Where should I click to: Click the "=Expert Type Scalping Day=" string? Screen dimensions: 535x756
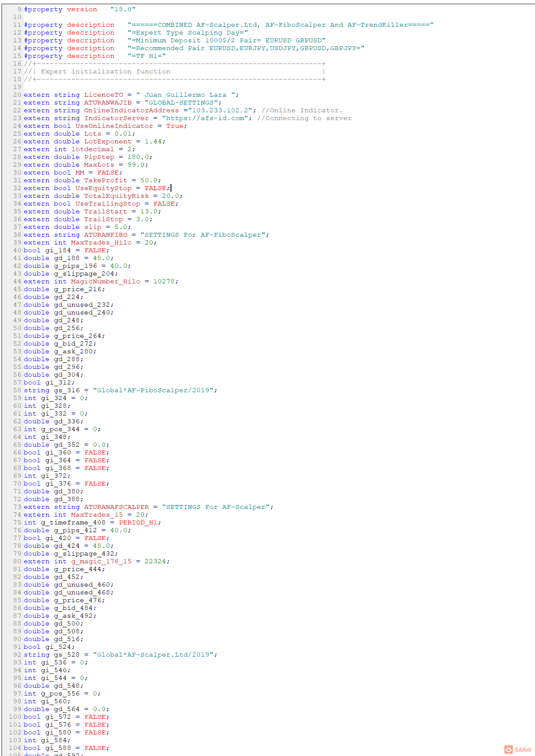click(187, 32)
